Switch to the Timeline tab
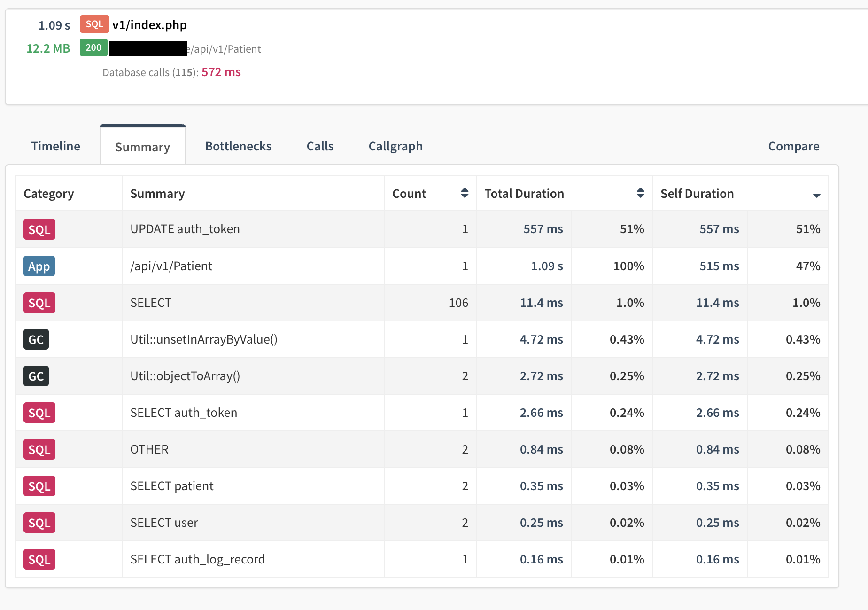868x610 pixels. [x=55, y=146]
